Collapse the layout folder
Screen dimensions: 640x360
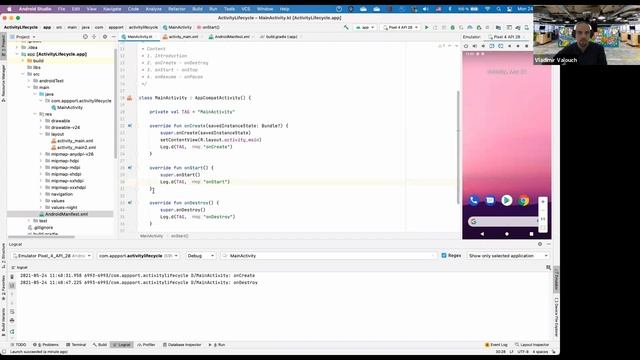[41, 134]
